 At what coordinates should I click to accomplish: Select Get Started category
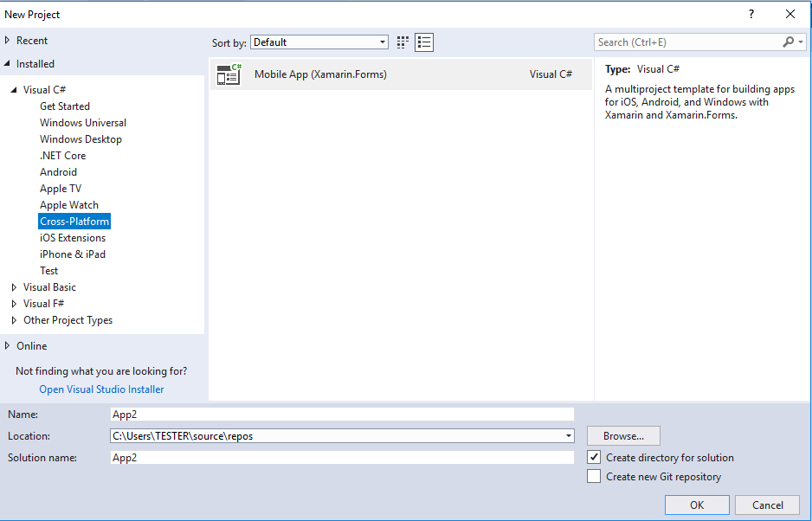pos(65,106)
